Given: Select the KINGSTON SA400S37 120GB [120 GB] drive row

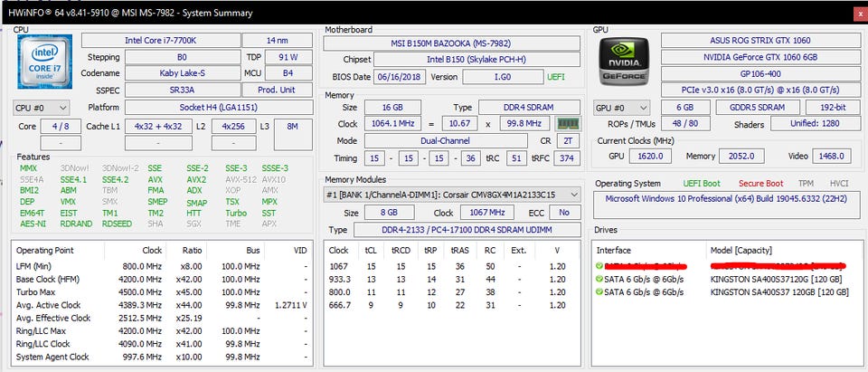Looking at the screenshot, I should click(x=727, y=292).
